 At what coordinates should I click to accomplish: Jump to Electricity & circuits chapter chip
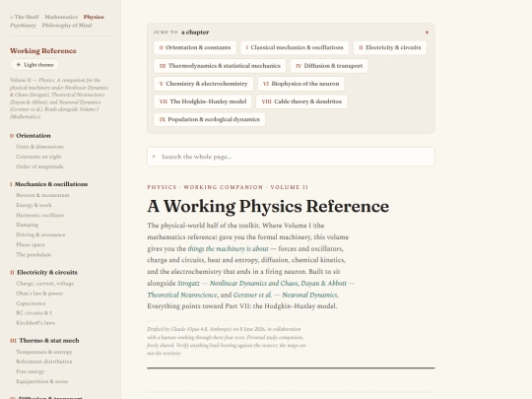tap(390, 47)
